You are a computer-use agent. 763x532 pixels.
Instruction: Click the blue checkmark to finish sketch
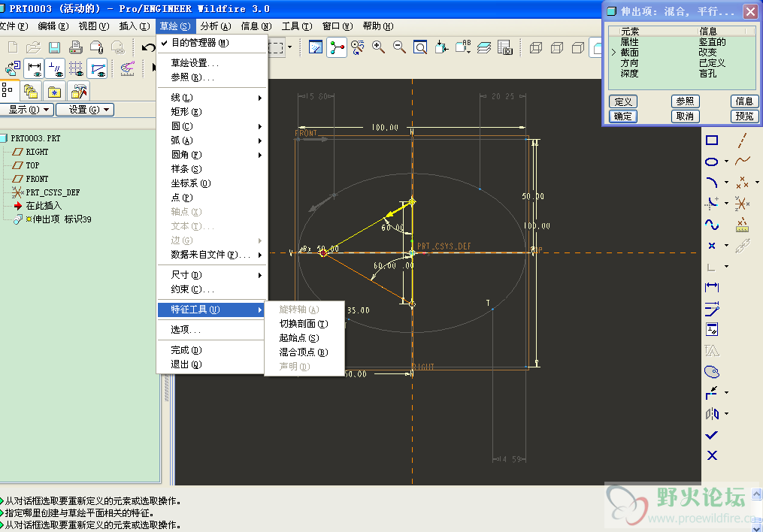pyautogui.click(x=712, y=435)
